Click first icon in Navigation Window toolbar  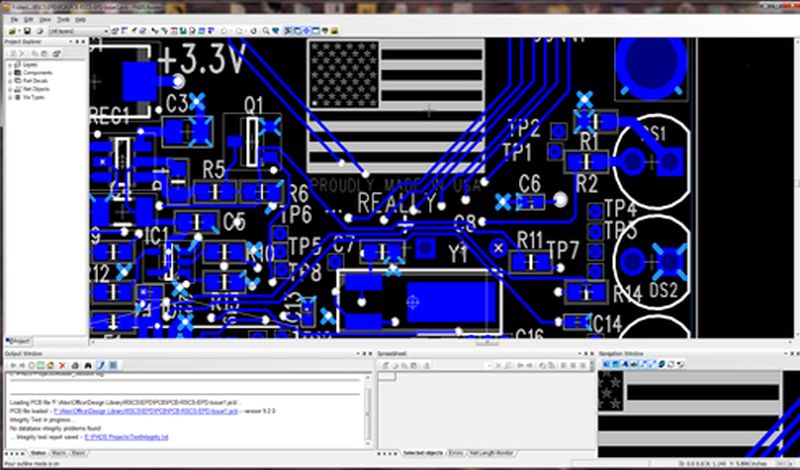pyautogui.click(x=606, y=364)
